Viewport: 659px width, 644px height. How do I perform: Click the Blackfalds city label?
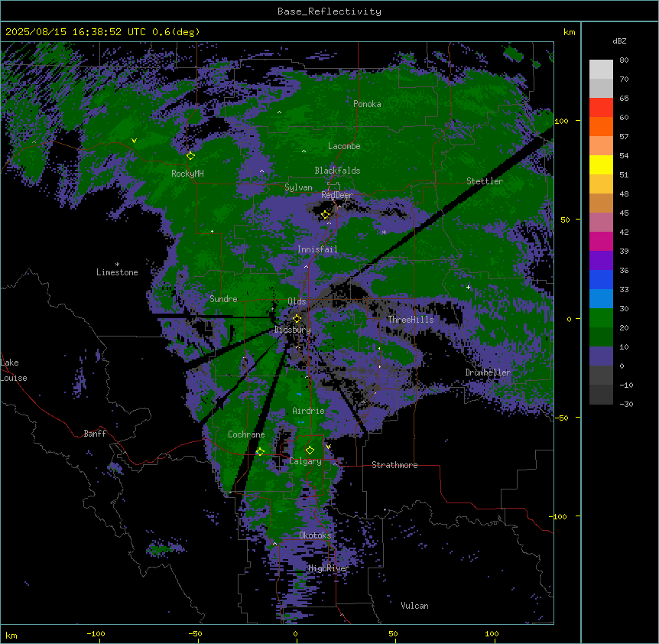point(337,171)
